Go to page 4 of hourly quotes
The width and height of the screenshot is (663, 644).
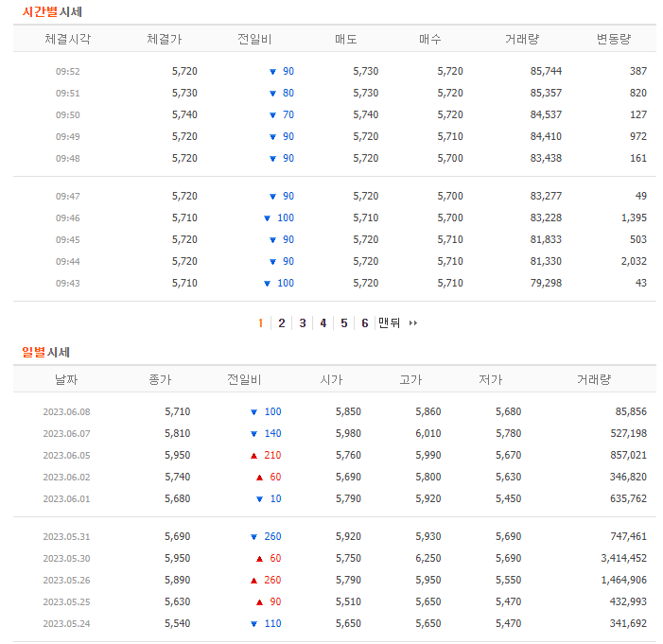coord(323,323)
